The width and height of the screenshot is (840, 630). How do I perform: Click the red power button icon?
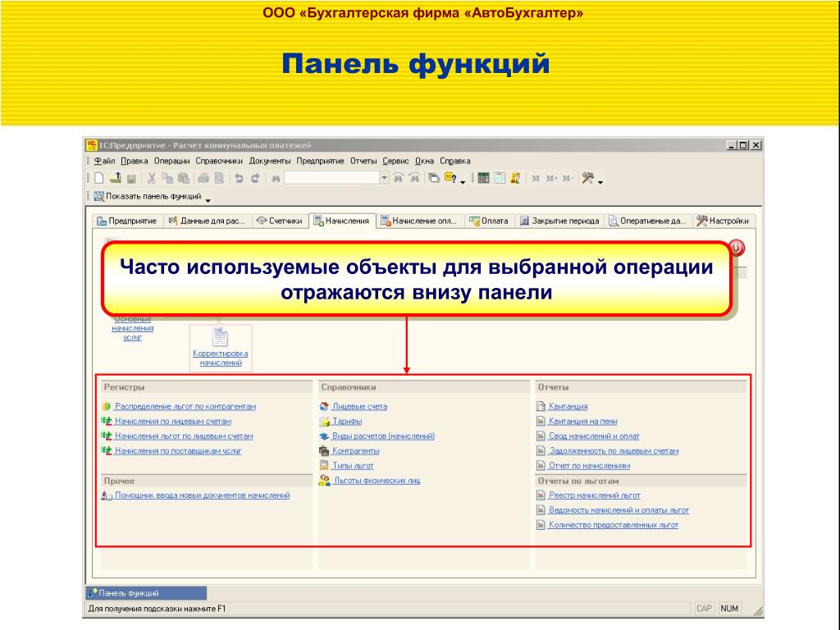click(x=736, y=248)
